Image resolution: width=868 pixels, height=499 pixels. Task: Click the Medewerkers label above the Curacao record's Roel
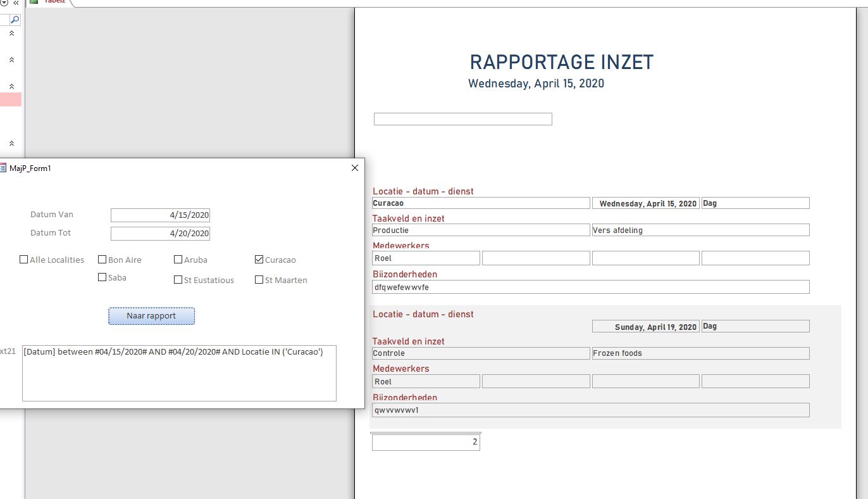tap(401, 246)
